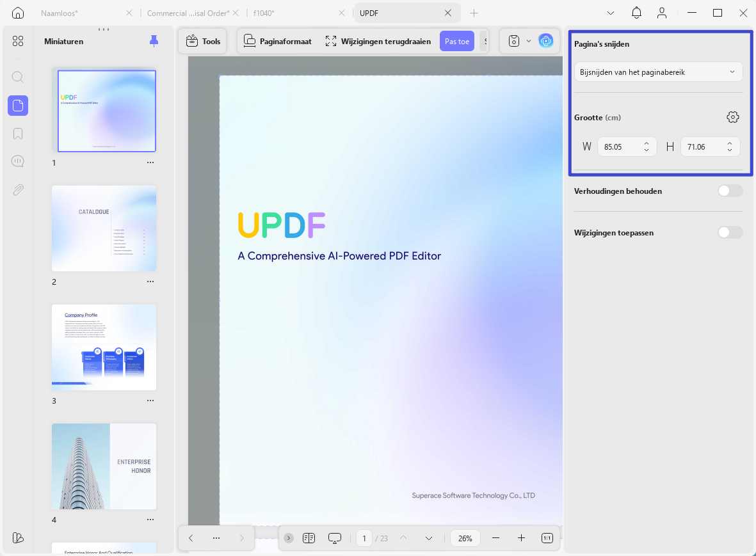Click the UPDF logo icon at sidebar bottom
Viewport: 756px width, 556px height.
point(18,537)
